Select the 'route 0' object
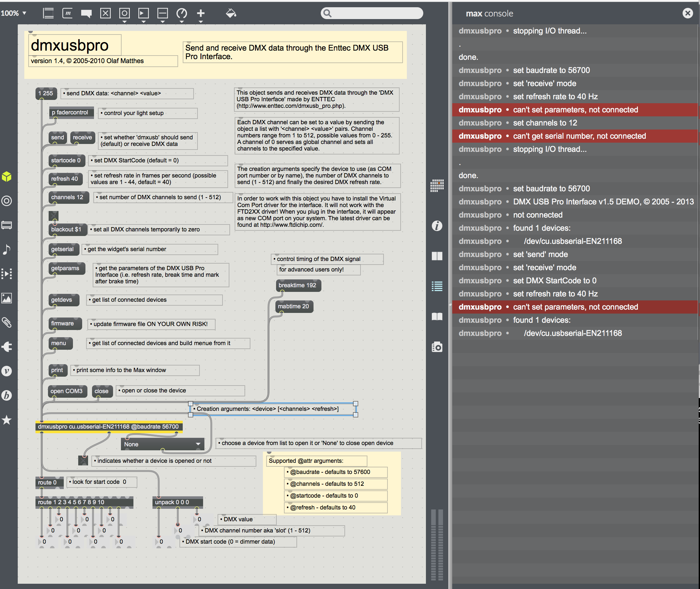 coord(49,483)
